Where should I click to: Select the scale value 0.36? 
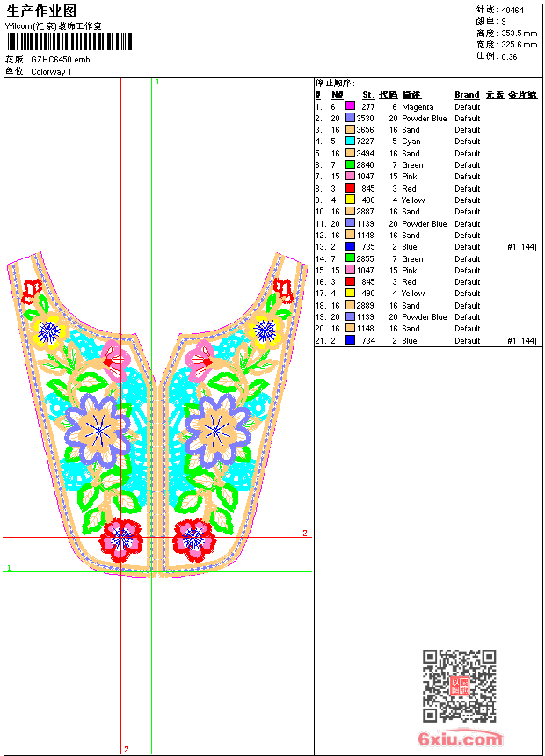(509, 57)
